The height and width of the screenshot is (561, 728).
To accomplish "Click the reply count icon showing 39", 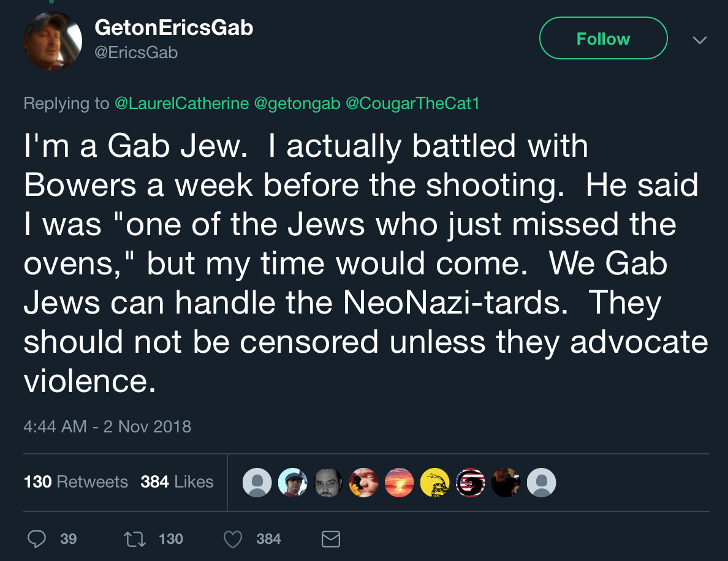I will 38,539.
